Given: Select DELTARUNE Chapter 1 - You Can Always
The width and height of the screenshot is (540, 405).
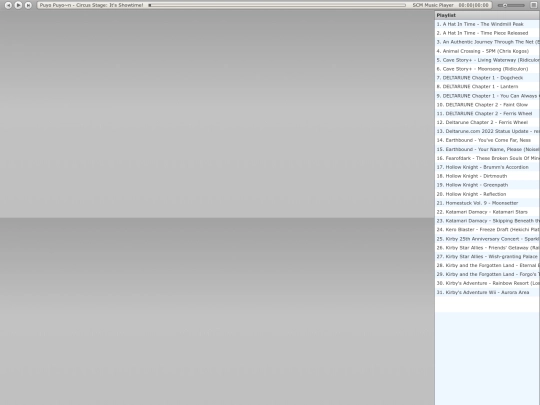Looking at the screenshot, I should 487,96.
